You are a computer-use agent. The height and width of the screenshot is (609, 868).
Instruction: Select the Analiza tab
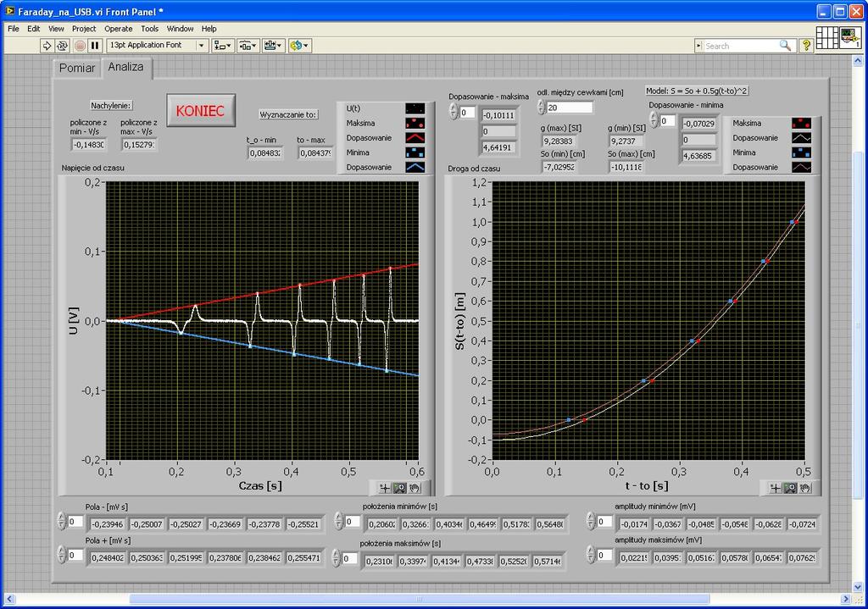125,67
